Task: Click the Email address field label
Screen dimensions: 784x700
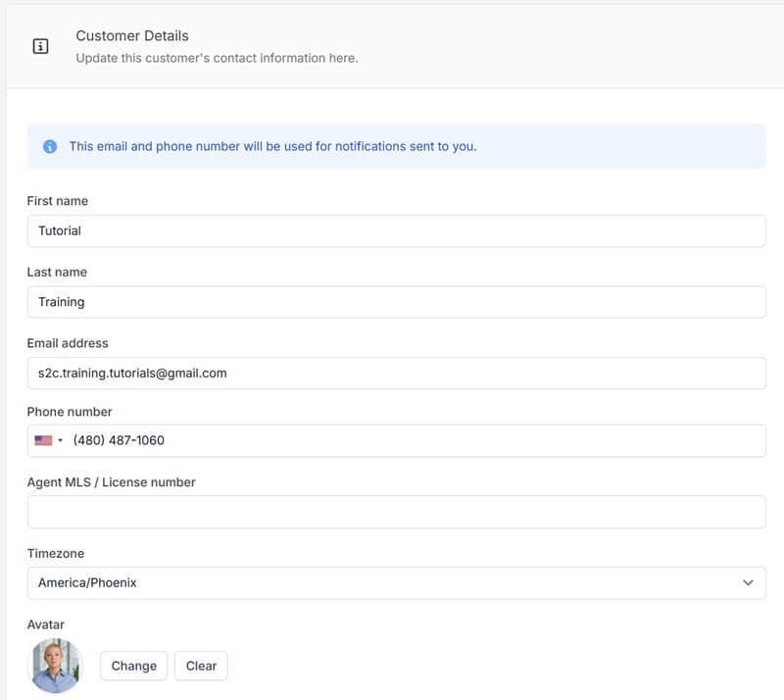Action: pyautogui.click(x=68, y=343)
